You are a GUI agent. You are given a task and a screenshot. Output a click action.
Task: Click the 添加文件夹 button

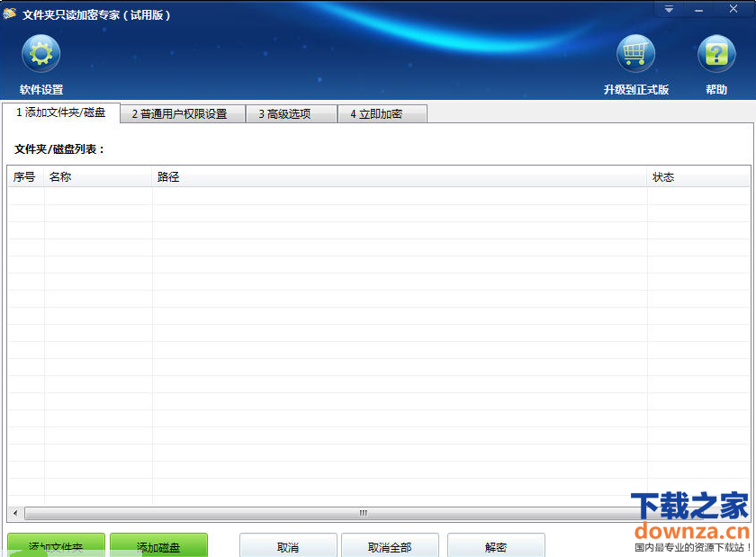click(56, 545)
